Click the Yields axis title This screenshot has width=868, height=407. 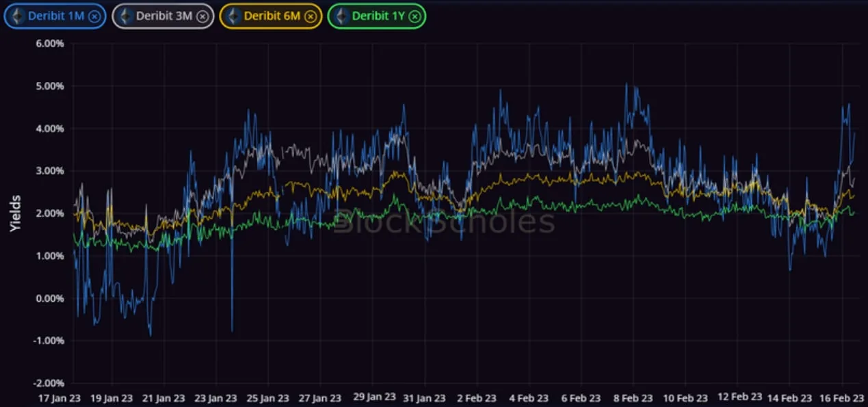tap(15, 213)
